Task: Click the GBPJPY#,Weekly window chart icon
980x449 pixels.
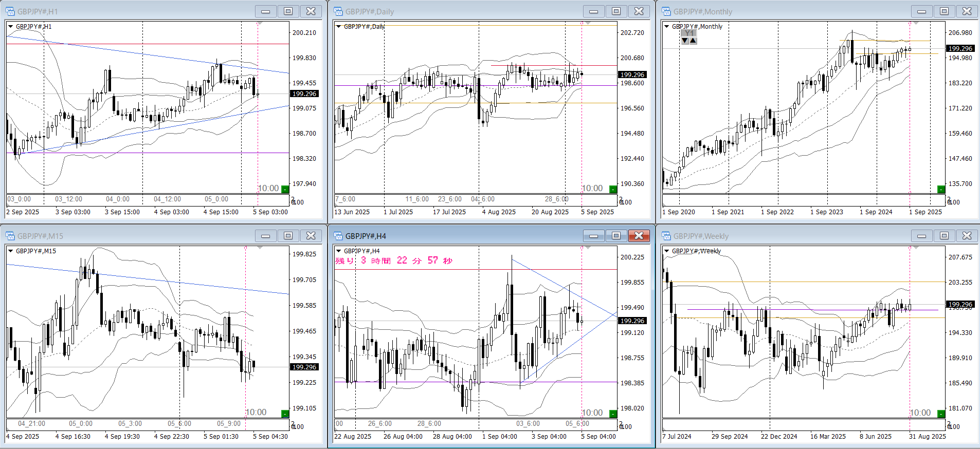Action: (666, 236)
